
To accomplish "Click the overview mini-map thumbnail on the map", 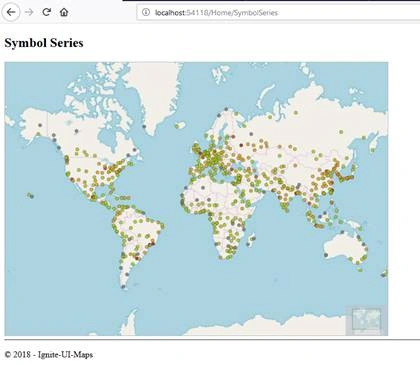I will point(366,321).
